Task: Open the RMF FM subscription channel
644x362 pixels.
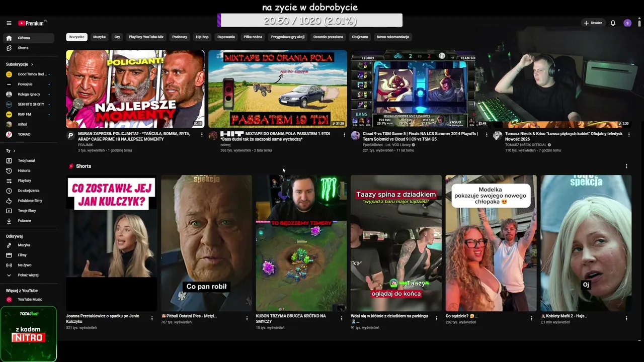Action: coord(28,114)
